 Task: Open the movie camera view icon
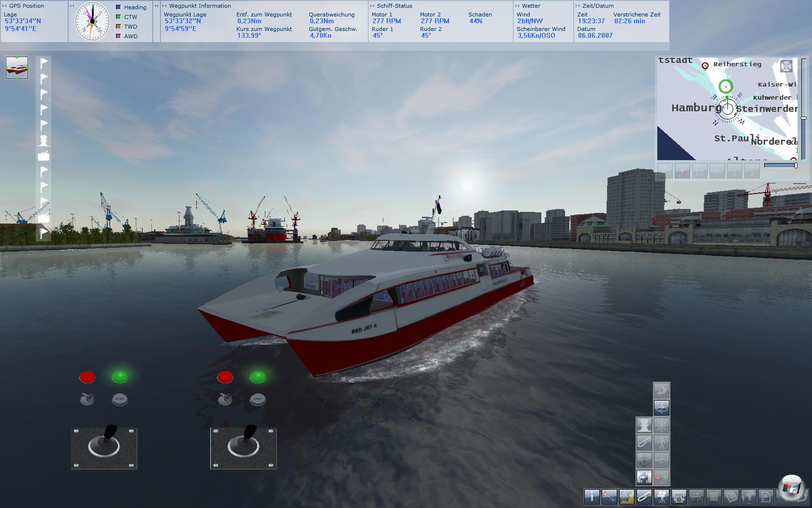coord(661,496)
